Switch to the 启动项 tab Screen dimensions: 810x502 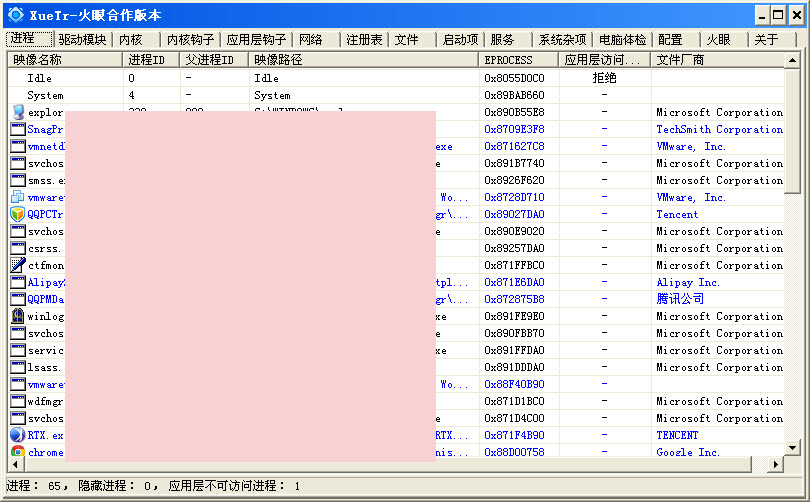(460, 39)
